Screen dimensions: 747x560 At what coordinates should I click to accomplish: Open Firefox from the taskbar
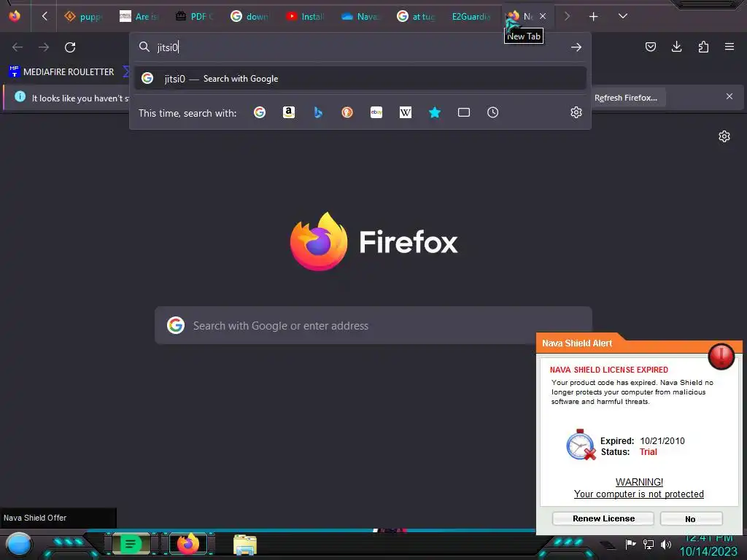click(x=187, y=544)
